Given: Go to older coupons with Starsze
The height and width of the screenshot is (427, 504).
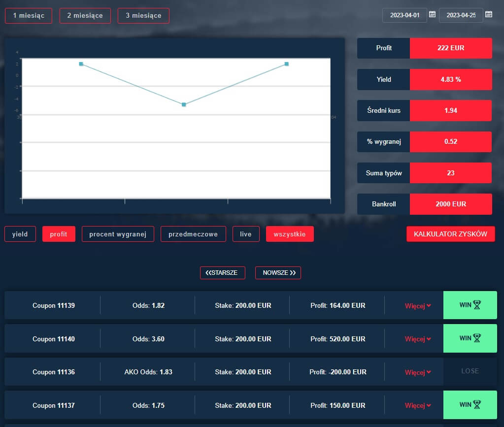Looking at the screenshot, I should [x=222, y=273].
